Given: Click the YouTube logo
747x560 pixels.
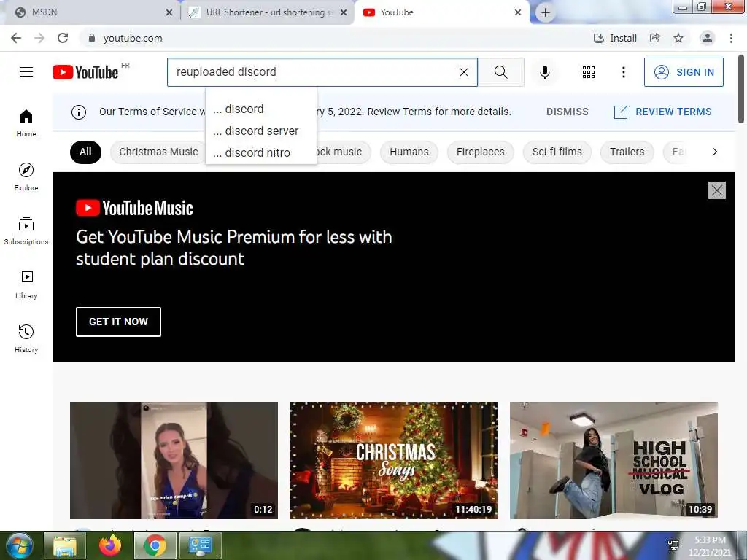Looking at the screenshot, I should point(85,72).
